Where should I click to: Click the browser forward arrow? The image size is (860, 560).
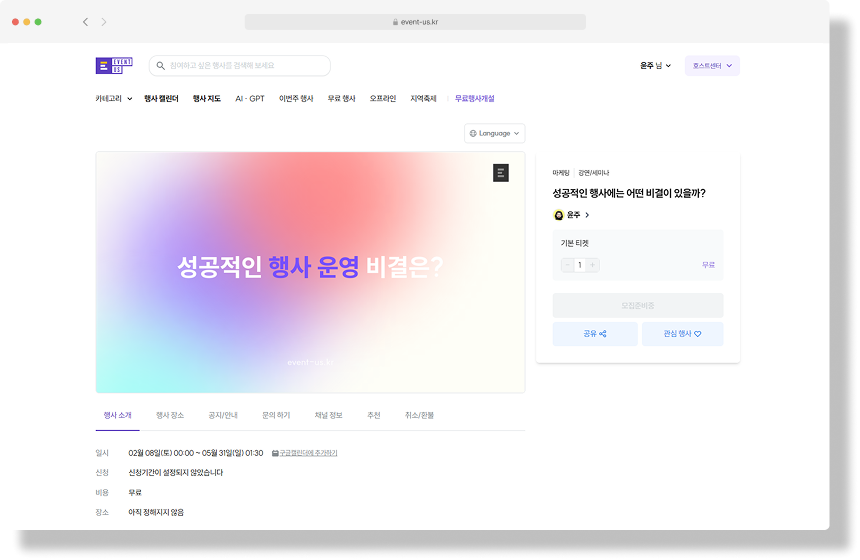(x=104, y=22)
